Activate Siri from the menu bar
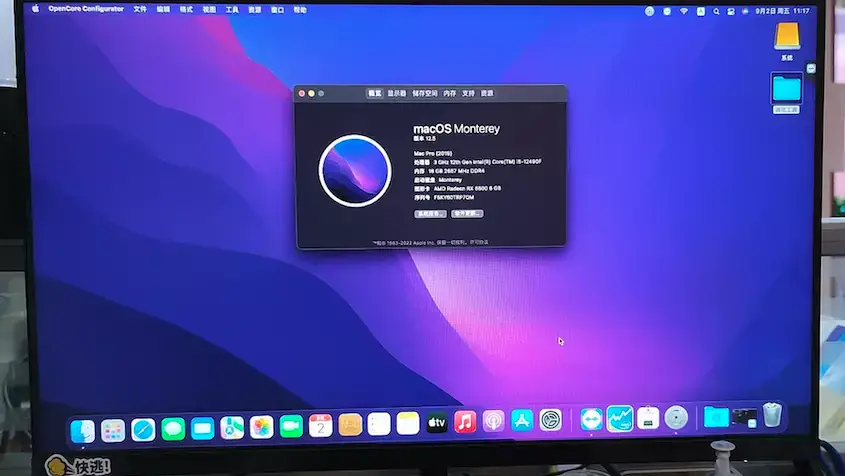This screenshot has width=845, height=476. coord(745,11)
